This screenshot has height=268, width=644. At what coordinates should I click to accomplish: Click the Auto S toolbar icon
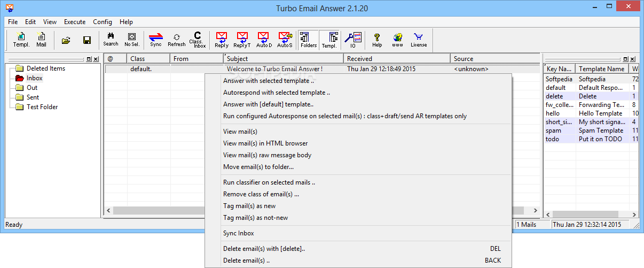(x=285, y=40)
